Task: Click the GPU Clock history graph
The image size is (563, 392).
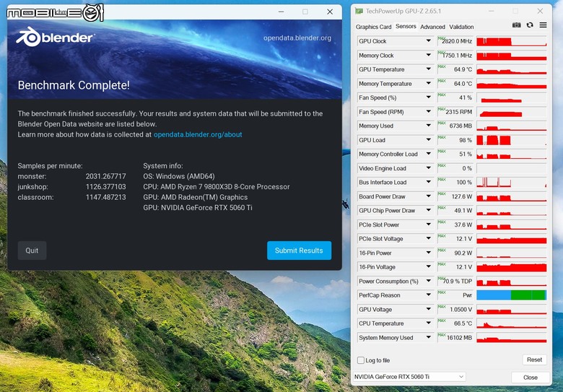Action: tap(511, 41)
